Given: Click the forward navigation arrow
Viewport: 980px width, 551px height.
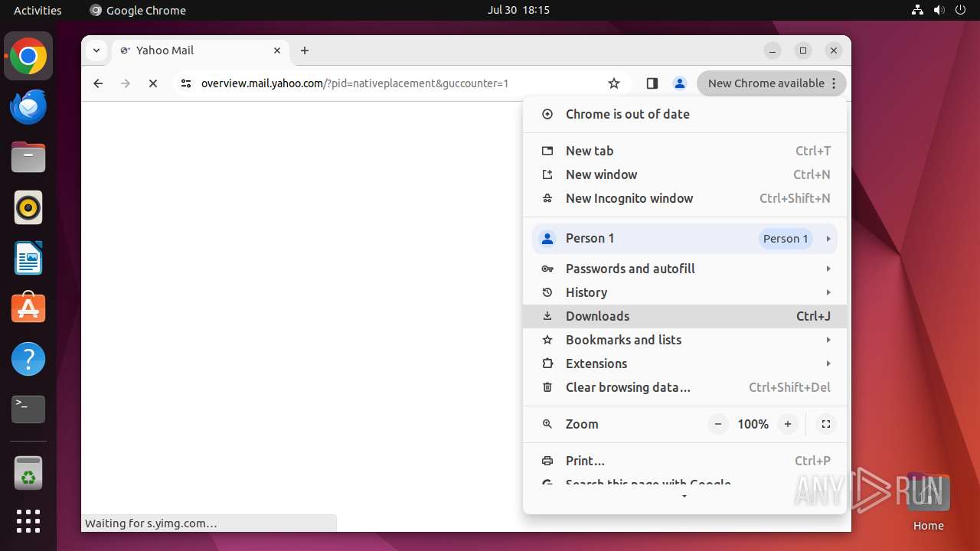Looking at the screenshot, I should [126, 83].
